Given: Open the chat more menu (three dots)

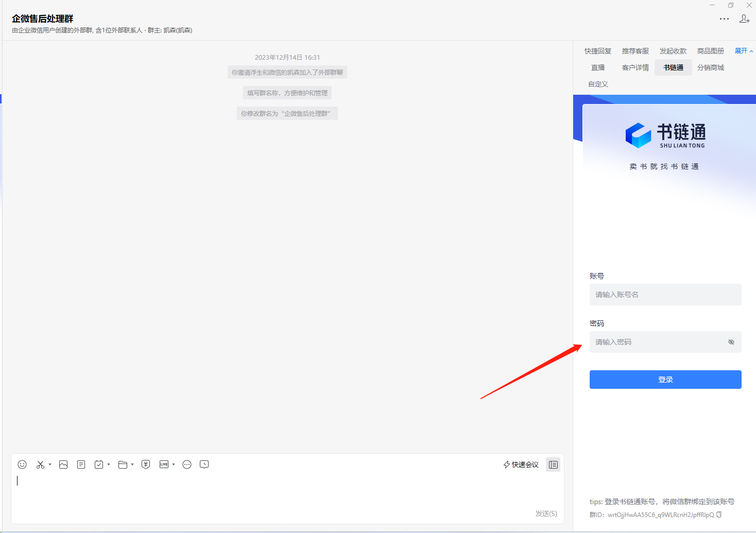Looking at the screenshot, I should [724, 19].
